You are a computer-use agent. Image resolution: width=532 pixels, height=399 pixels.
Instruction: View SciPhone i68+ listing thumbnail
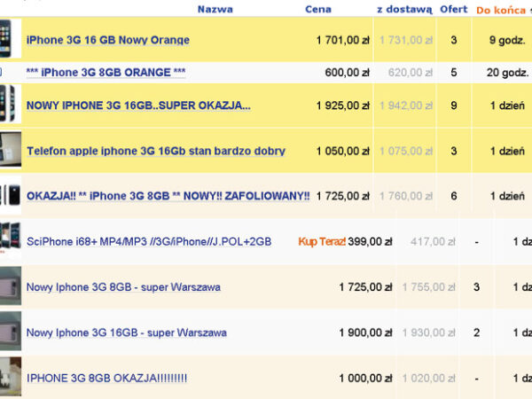point(10,241)
